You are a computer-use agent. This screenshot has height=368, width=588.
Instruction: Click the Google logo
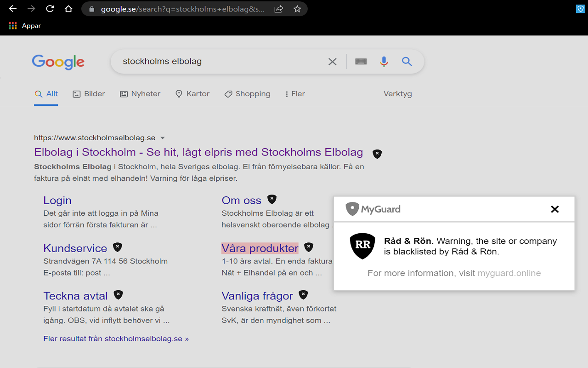tap(58, 62)
